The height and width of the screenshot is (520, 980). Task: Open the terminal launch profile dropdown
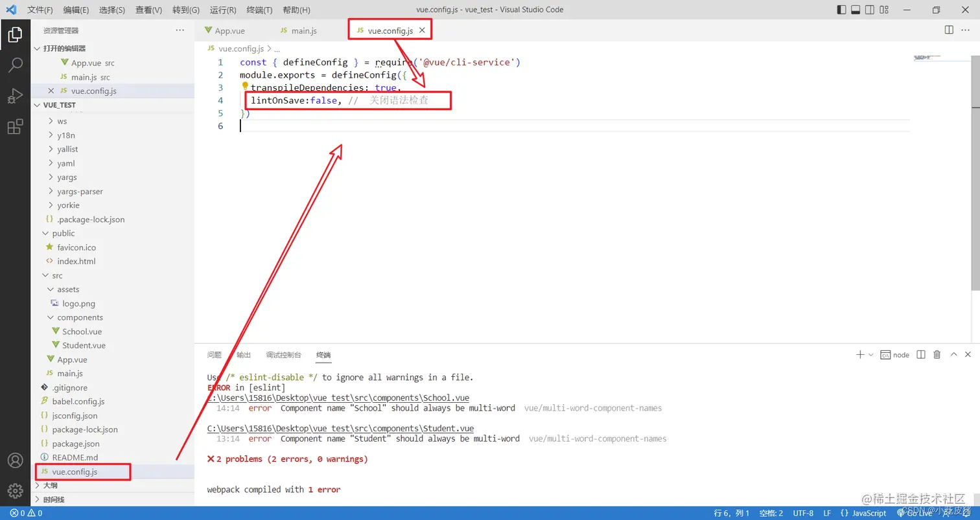click(x=870, y=354)
